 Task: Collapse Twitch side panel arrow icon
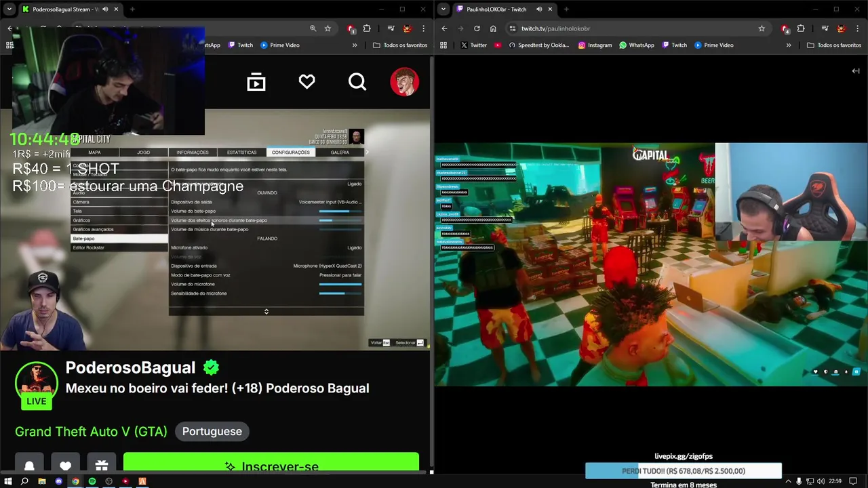(856, 70)
